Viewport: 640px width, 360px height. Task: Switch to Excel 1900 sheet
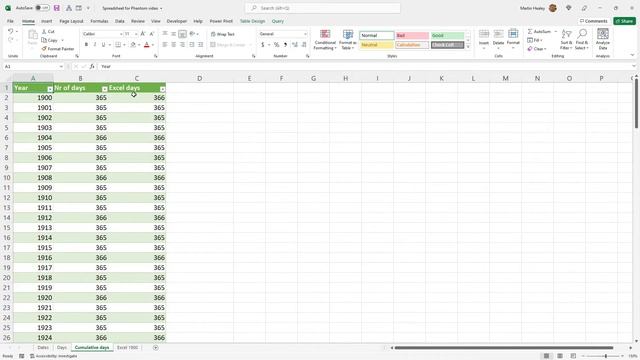click(x=127, y=348)
